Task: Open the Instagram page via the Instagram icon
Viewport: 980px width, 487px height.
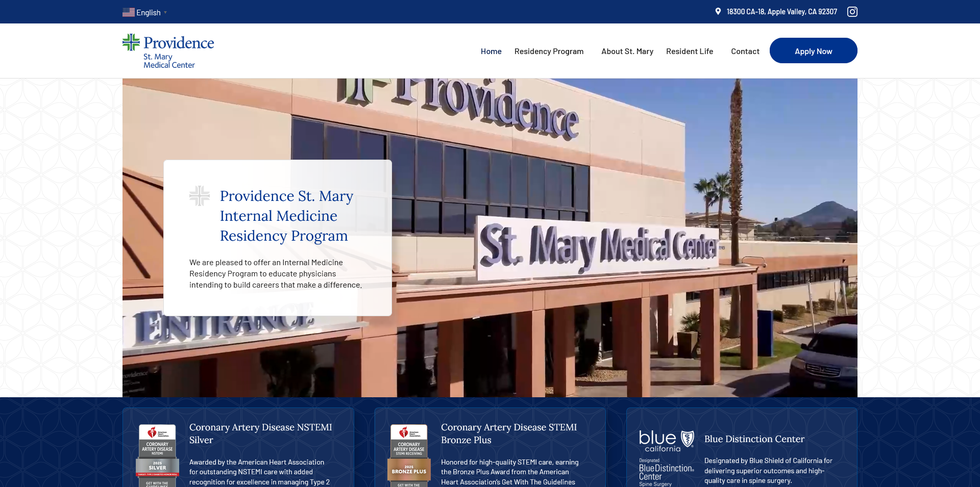Action: pyautogui.click(x=852, y=11)
